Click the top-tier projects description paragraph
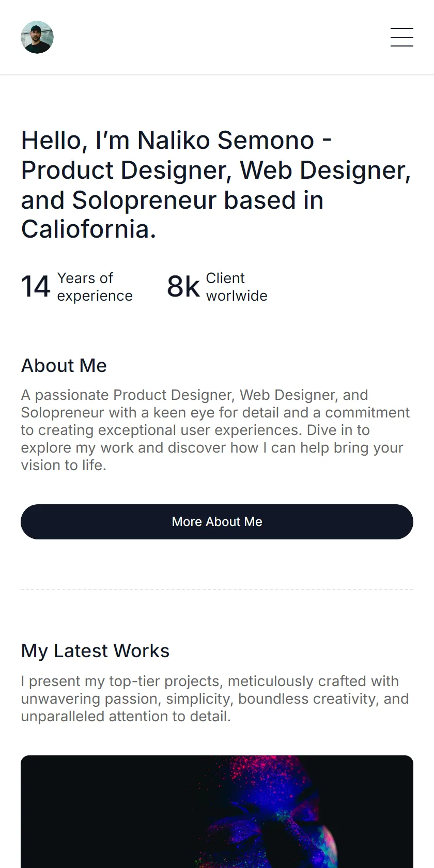The height and width of the screenshot is (868, 434). [215, 699]
